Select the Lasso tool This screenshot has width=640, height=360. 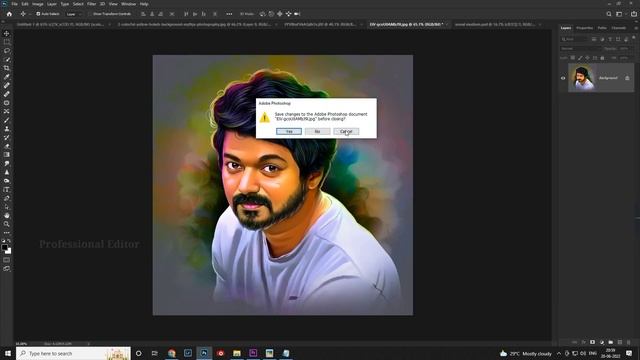[x=7, y=51]
